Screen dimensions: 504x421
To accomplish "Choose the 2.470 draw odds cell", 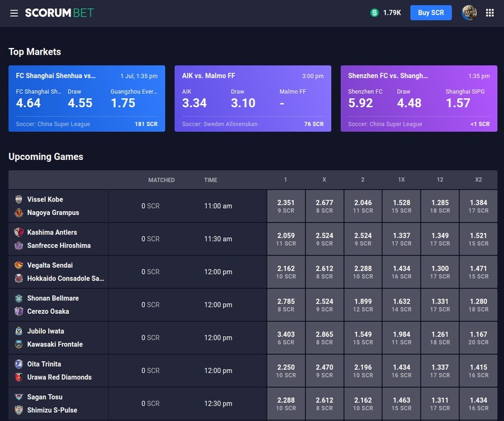I will (324, 371).
